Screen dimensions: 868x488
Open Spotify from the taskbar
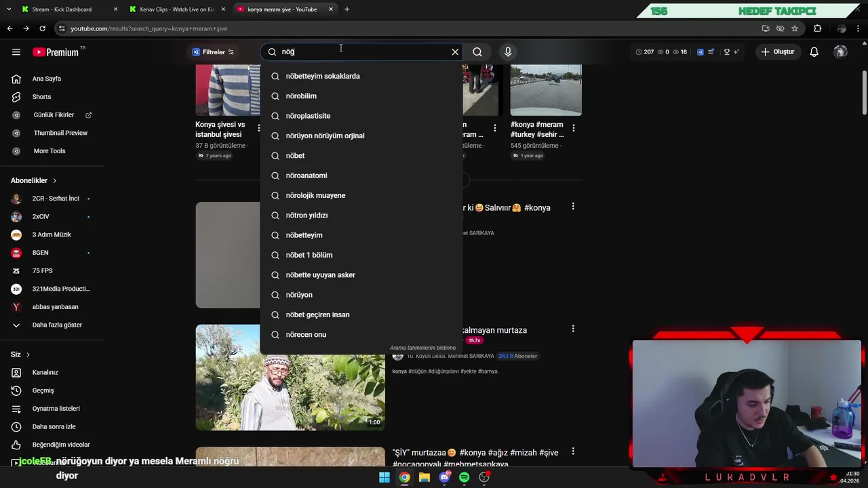pos(465,477)
